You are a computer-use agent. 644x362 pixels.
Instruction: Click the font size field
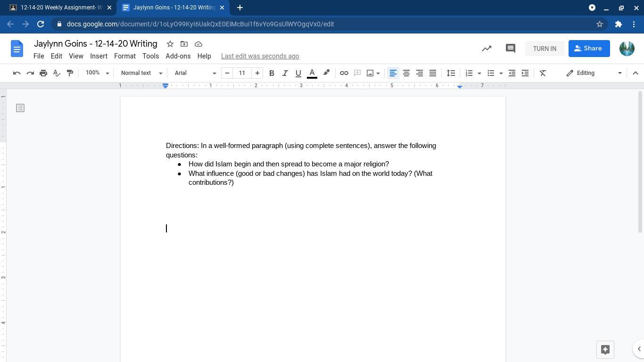[x=242, y=73]
